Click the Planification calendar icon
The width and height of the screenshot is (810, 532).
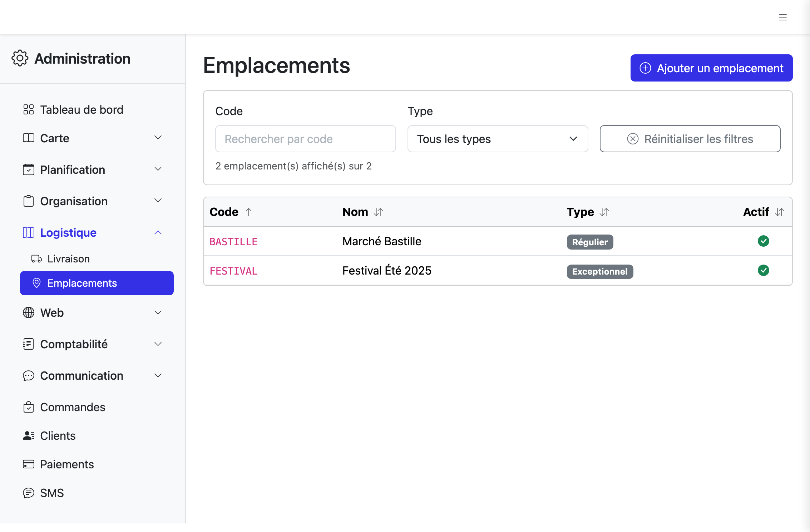(x=29, y=169)
